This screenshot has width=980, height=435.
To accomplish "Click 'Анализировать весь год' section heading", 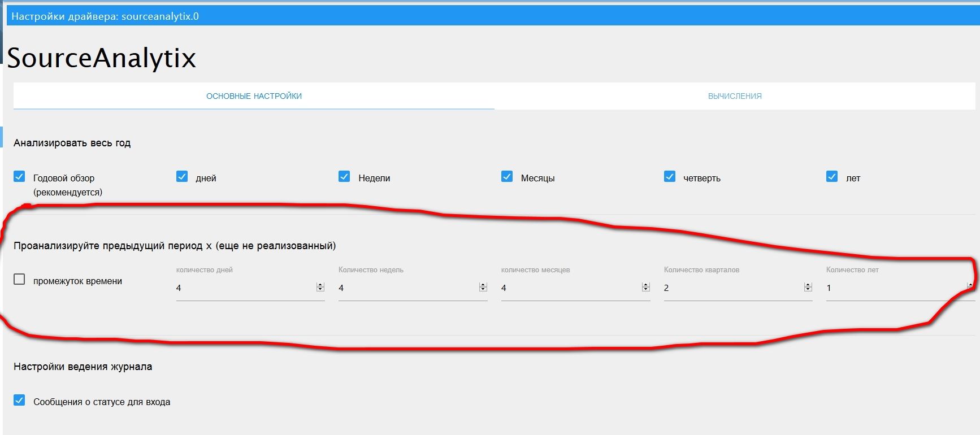I will pyautogui.click(x=72, y=143).
